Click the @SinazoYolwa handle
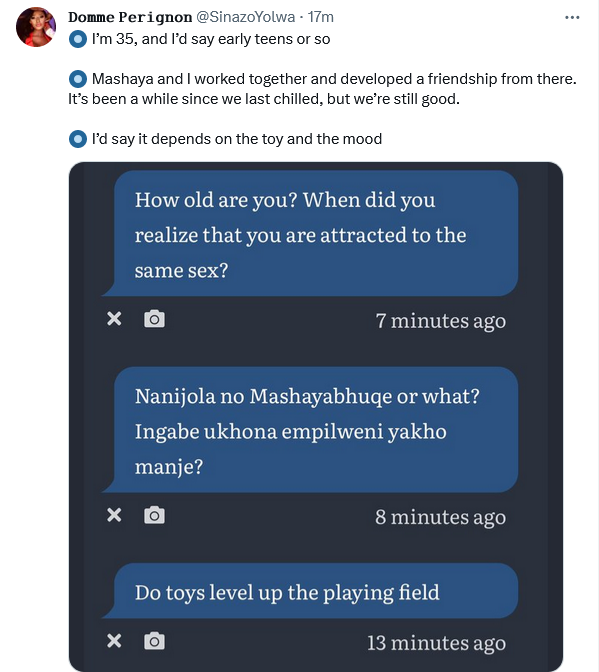Image resolution: width=599 pixels, height=672 pixels. pyautogui.click(x=246, y=17)
